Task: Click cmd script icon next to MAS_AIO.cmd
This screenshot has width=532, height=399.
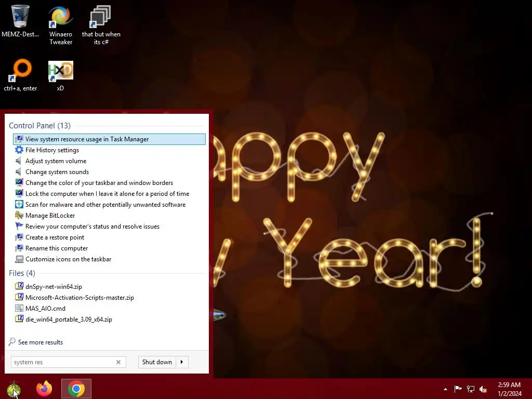Action: pyautogui.click(x=19, y=308)
